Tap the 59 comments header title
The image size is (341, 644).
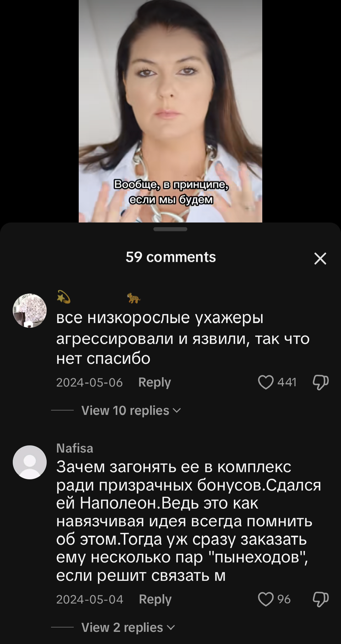coord(171,257)
